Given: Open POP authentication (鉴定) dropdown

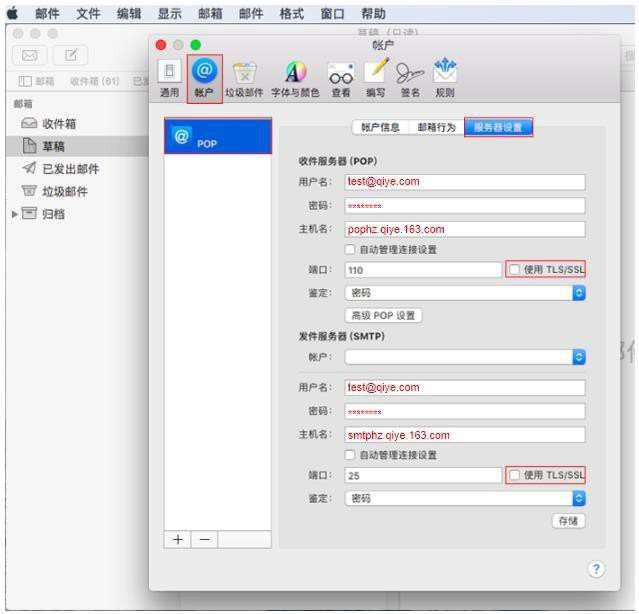Looking at the screenshot, I should 465,293.
